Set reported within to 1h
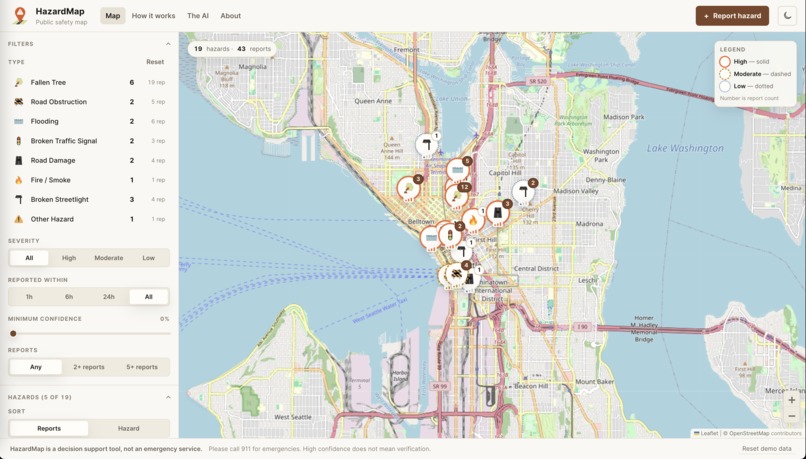The height and width of the screenshot is (459, 806). point(29,297)
